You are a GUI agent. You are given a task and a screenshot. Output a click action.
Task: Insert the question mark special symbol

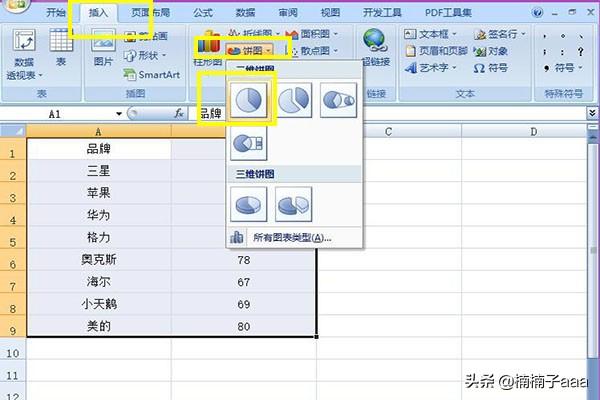(x=580, y=52)
